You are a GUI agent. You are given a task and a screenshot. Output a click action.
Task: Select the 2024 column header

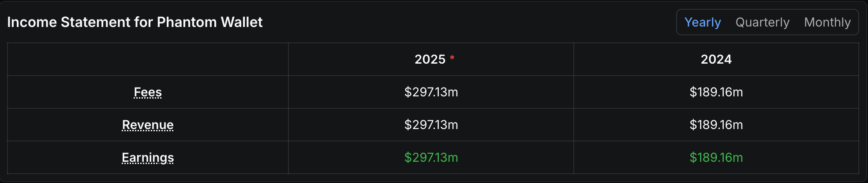tap(716, 59)
